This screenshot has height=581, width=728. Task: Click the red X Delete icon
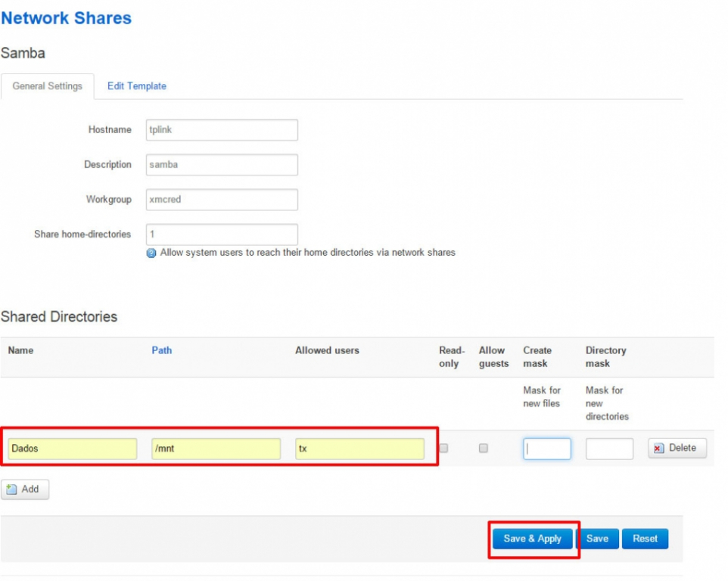pos(658,449)
